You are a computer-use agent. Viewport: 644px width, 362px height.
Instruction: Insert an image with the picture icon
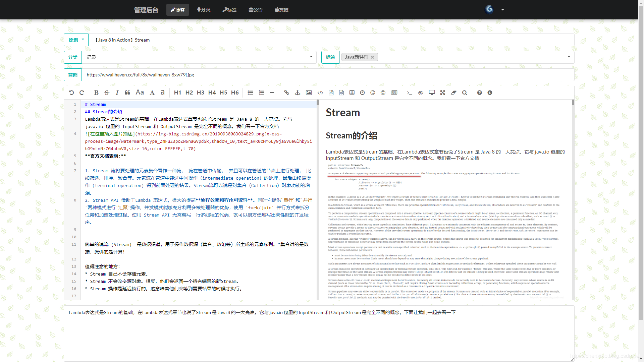point(309,93)
